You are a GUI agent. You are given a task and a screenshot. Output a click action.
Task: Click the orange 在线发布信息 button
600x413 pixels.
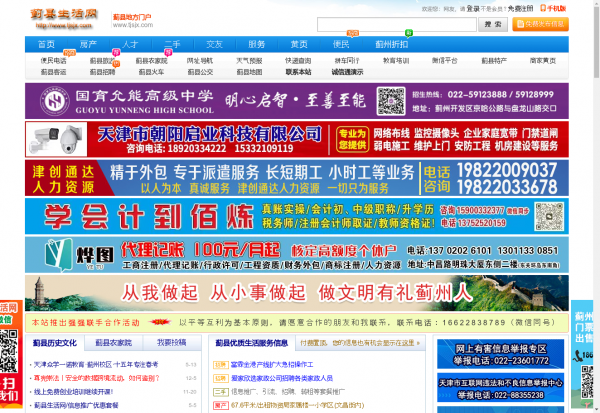pos(540,23)
